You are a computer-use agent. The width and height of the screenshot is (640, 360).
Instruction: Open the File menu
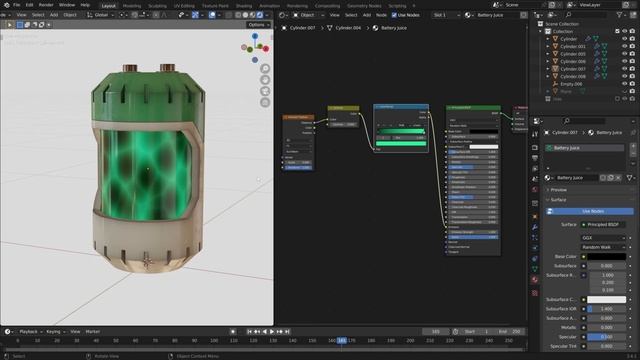pyautogui.click(x=16, y=5)
